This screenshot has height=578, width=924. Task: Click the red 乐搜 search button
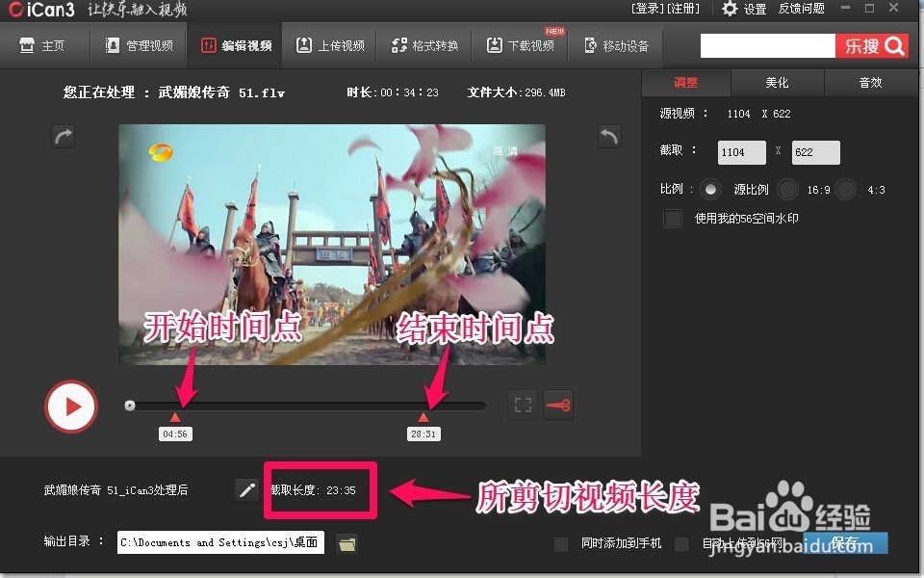872,46
